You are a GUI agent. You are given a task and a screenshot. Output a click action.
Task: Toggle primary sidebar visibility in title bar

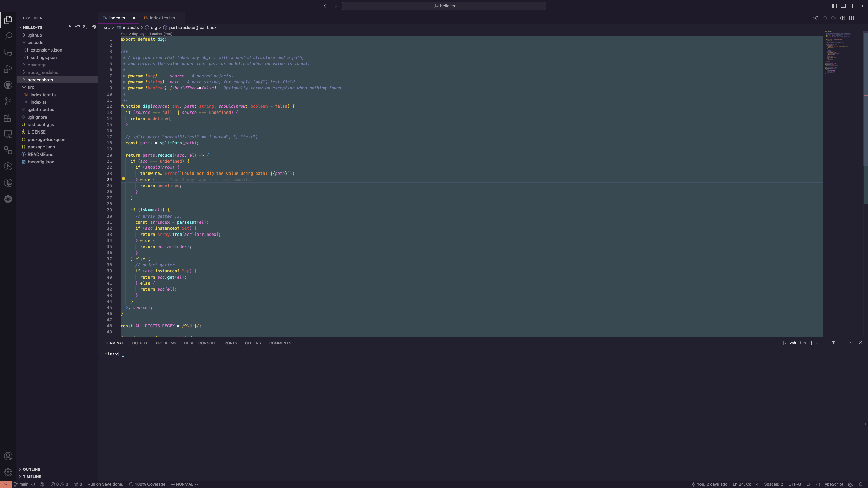pyautogui.click(x=834, y=6)
